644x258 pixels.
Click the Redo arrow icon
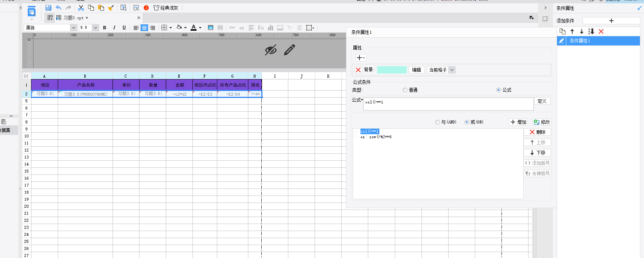68,8
